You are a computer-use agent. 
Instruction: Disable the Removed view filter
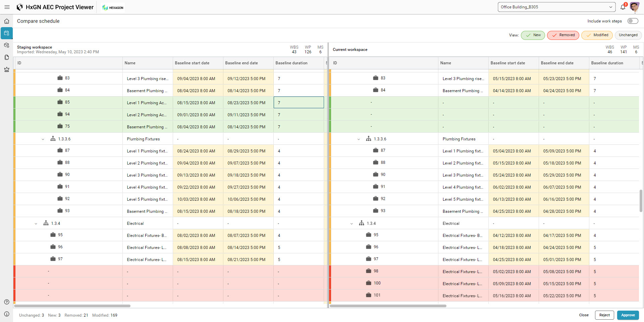pos(563,35)
